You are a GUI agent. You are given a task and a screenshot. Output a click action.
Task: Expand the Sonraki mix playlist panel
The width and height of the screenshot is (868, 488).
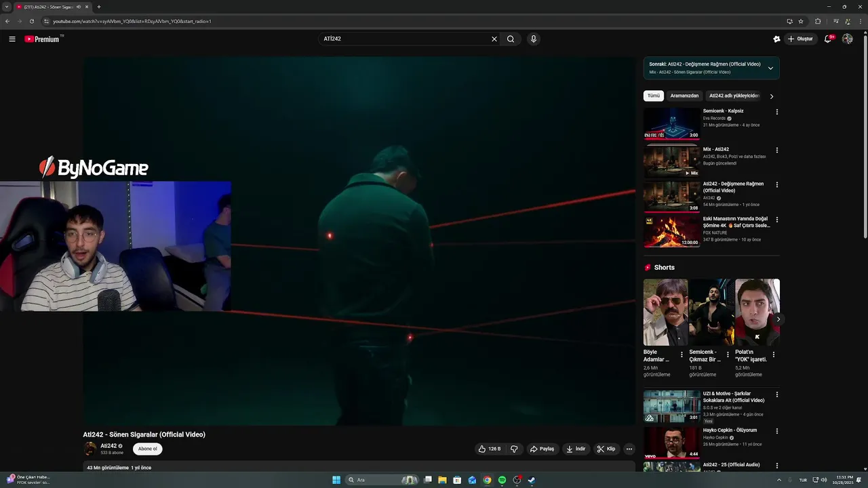770,68
